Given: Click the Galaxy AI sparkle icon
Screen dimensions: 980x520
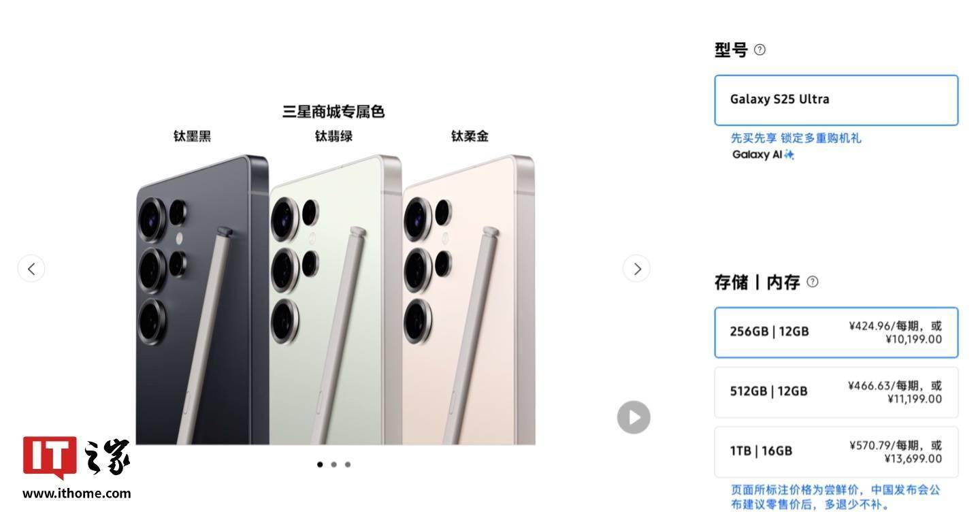Looking at the screenshot, I should point(789,155).
